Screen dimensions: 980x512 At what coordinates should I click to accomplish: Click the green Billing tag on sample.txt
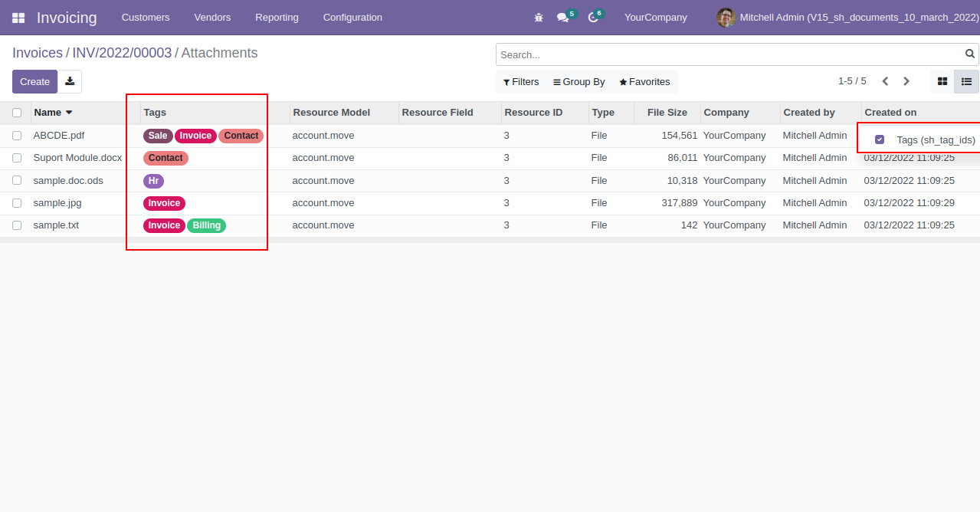pyautogui.click(x=206, y=225)
